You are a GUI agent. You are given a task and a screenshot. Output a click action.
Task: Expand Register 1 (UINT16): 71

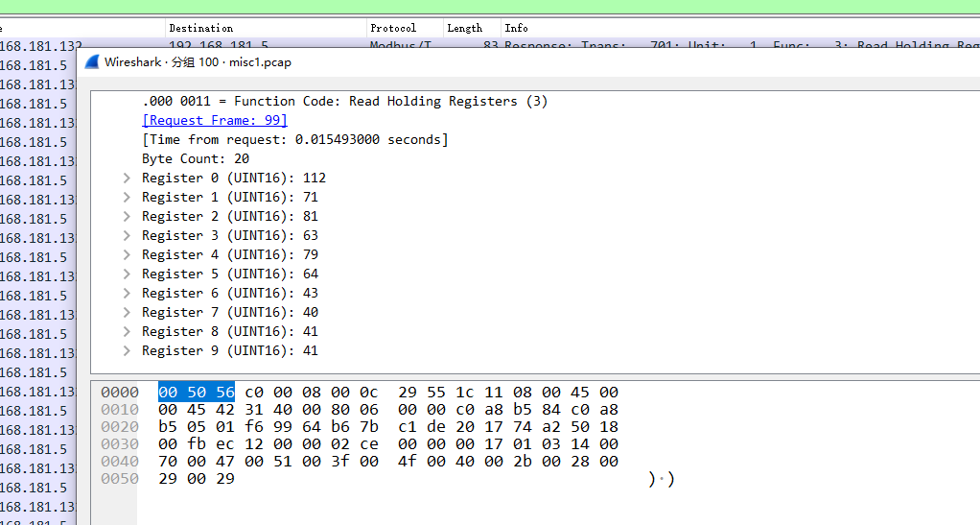click(x=127, y=197)
